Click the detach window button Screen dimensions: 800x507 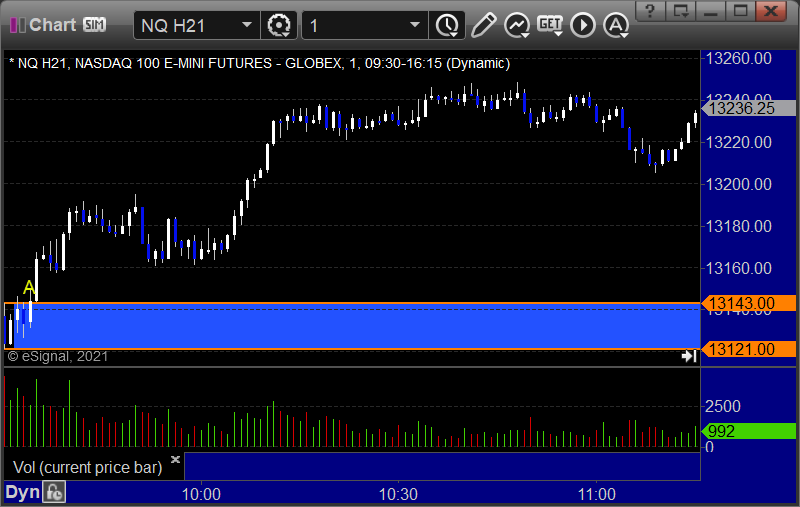[x=681, y=11]
